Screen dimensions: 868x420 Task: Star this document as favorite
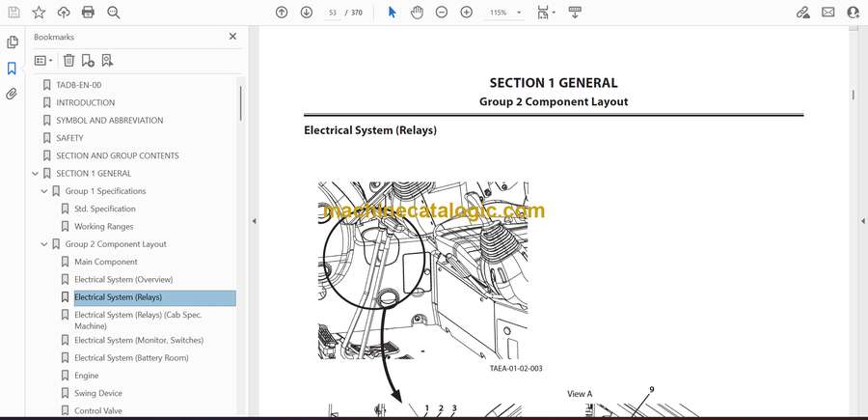pos(39,13)
